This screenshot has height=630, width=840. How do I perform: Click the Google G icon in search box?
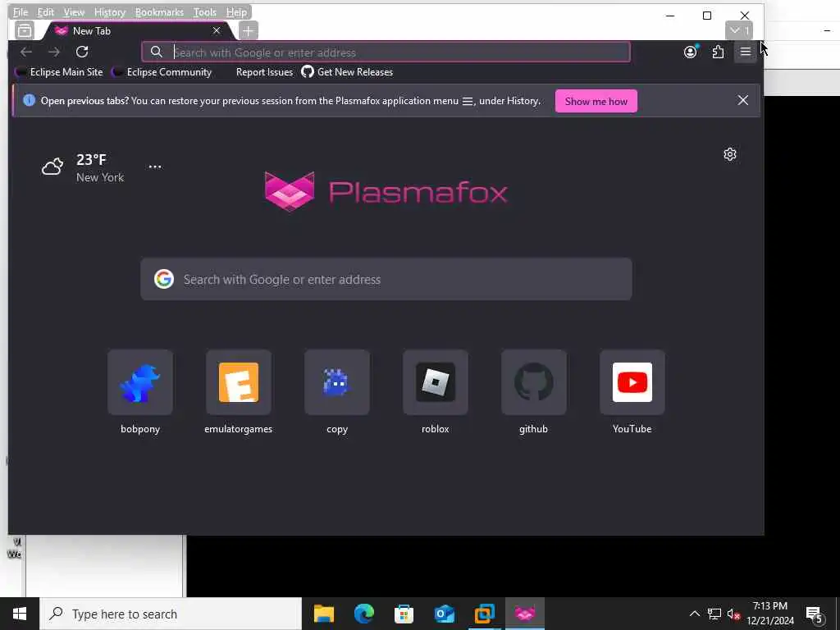[x=164, y=279]
